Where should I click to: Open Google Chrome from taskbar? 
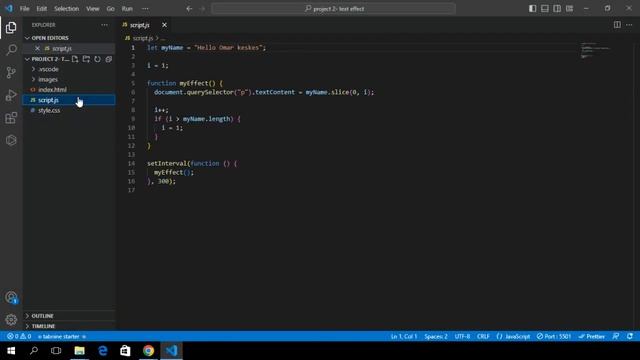click(x=148, y=351)
